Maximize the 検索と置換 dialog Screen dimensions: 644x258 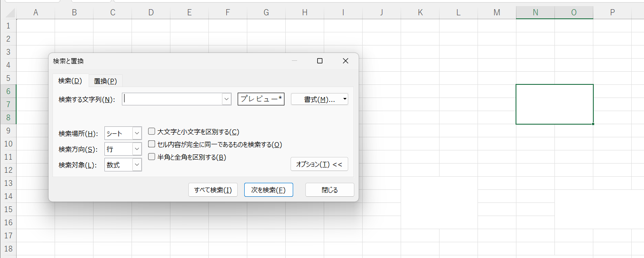[320, 61]
